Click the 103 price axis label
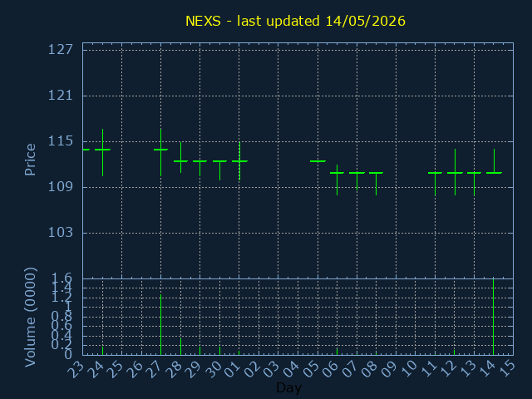The height and width of the screenshot is (399, 532). (61, 233)
